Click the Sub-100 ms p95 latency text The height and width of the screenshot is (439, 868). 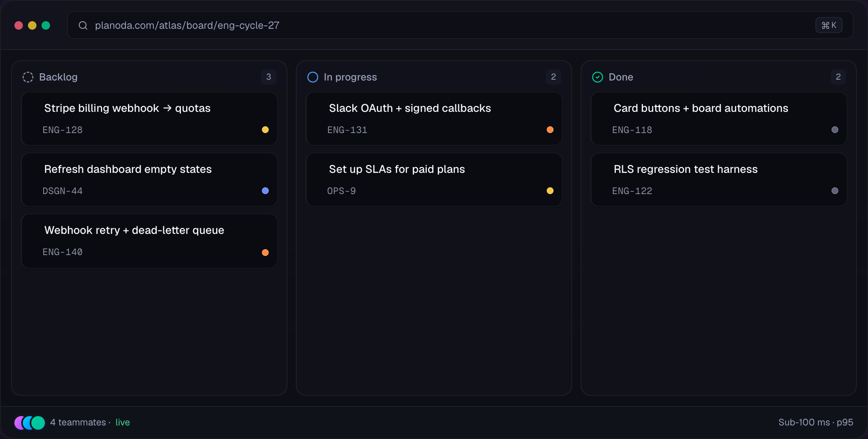coord(816,422)
